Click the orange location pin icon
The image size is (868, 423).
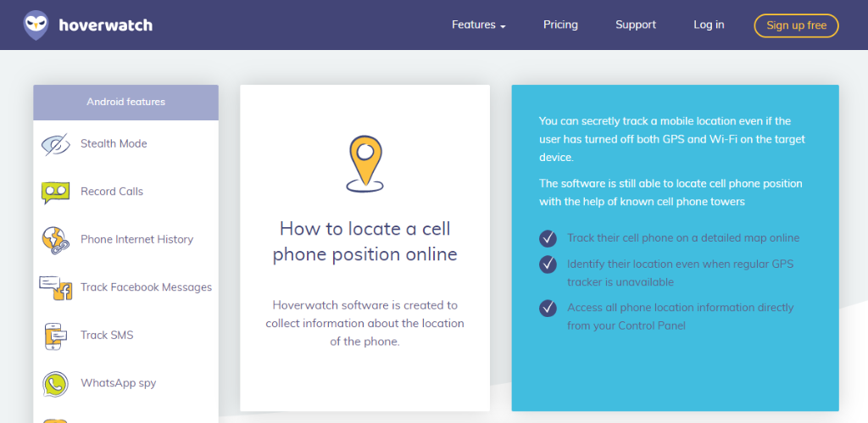pos(364,162)
